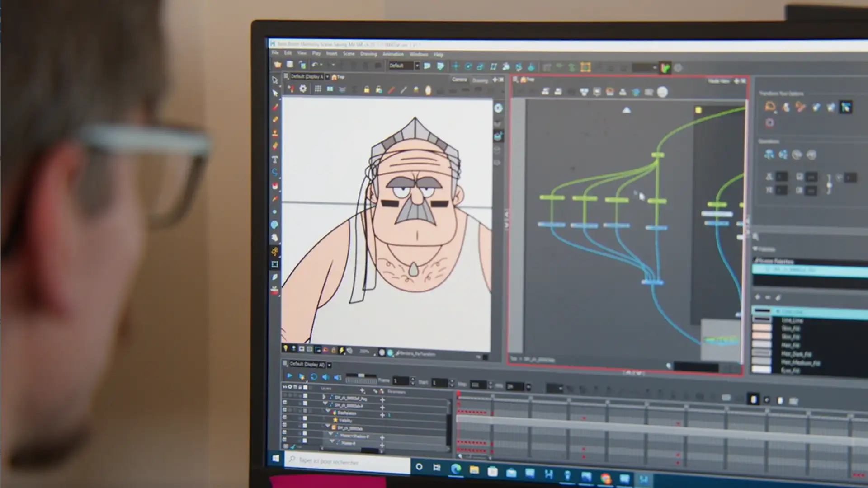The image size is (868, 488).
Task: Click the Frame number input field in the timeline
Action: click(401, 382)
